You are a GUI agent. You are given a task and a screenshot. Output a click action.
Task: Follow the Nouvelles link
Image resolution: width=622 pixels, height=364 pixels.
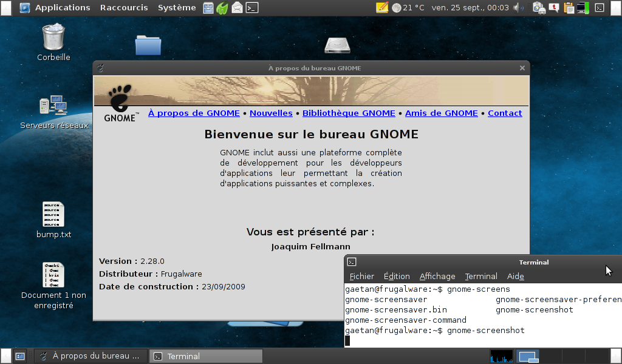(271, 113)
